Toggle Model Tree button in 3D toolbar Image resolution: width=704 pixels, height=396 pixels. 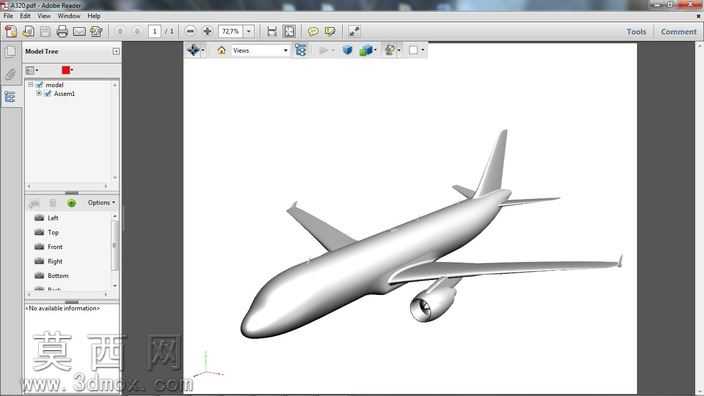coord(300,50)
